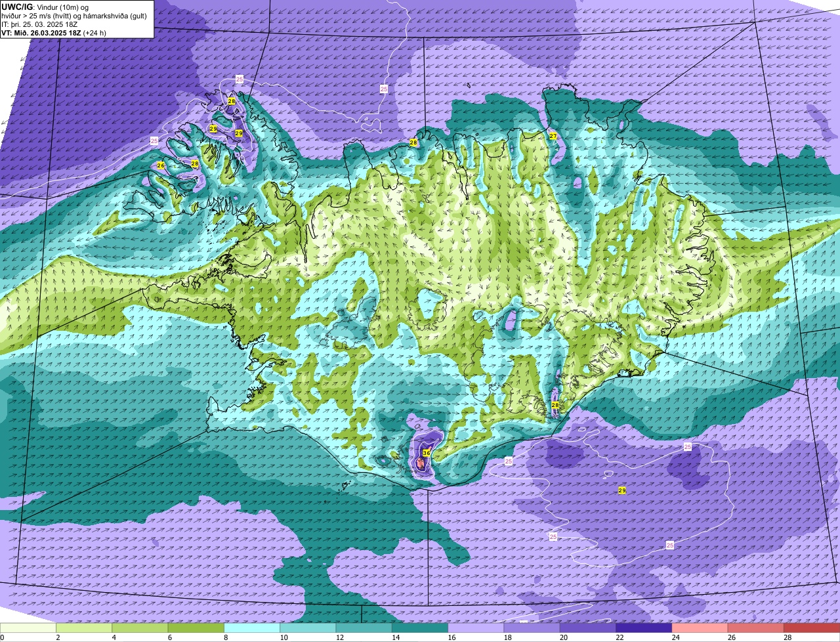This screenshot has height=642, width=840.
Task: Click the legend scale number 14
Action: (395, 637)
